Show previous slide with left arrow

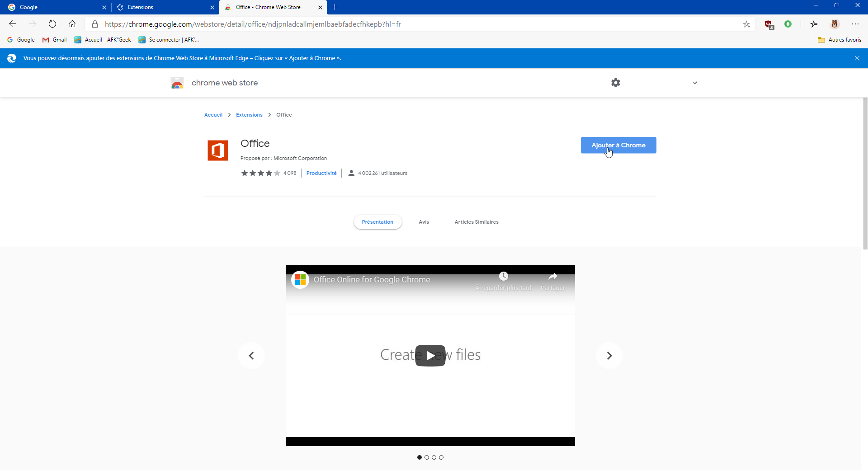coord(251,356)
